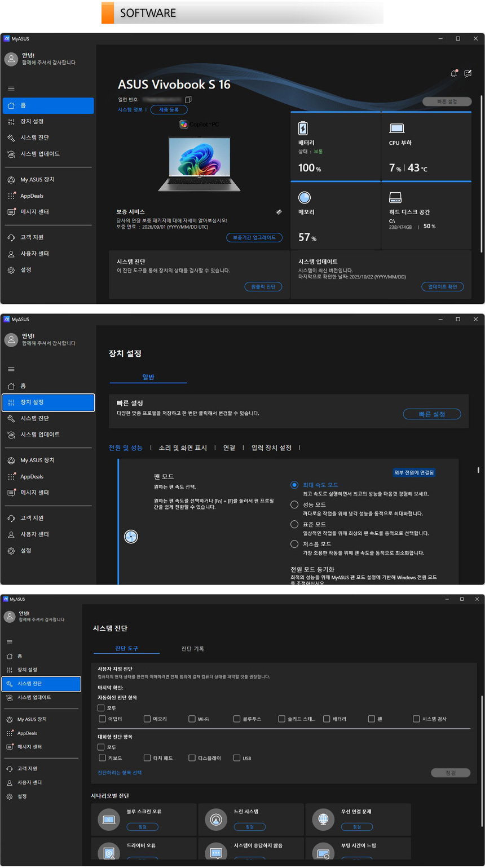
Task: Check the Wi-Fi diagnostic checkbox
Action: tap(192, 719)
